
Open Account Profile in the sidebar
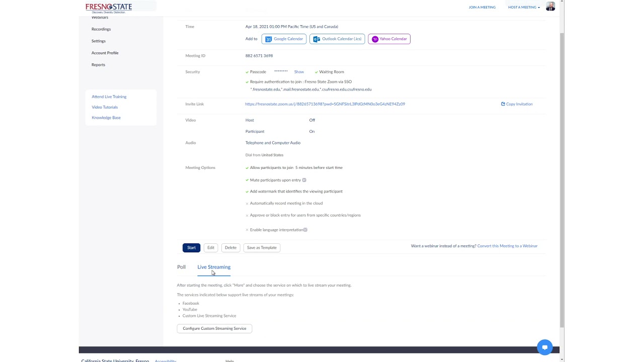click(105, 53)
